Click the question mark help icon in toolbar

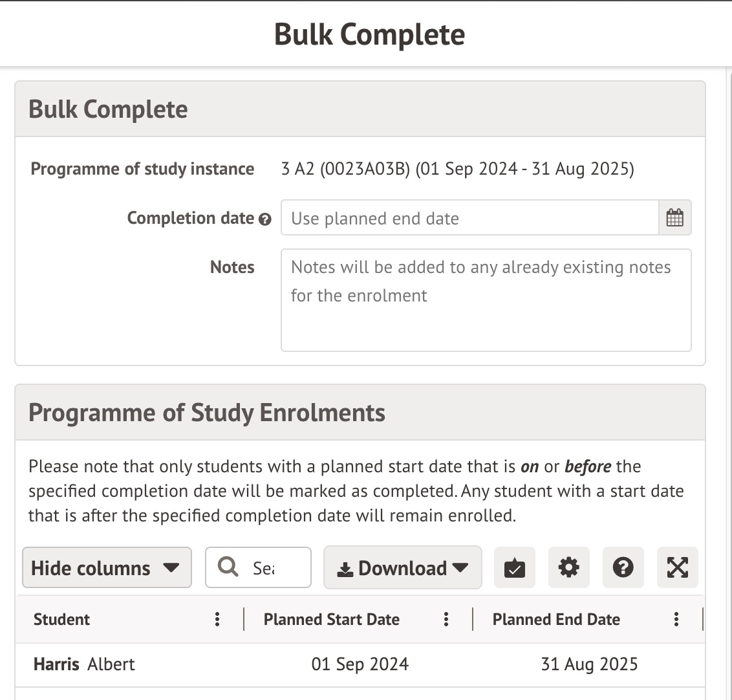point(623,568)
